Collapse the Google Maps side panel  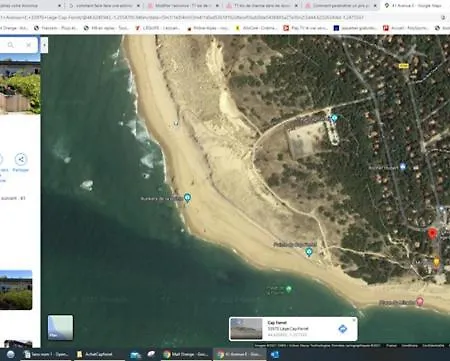point(44,45)
